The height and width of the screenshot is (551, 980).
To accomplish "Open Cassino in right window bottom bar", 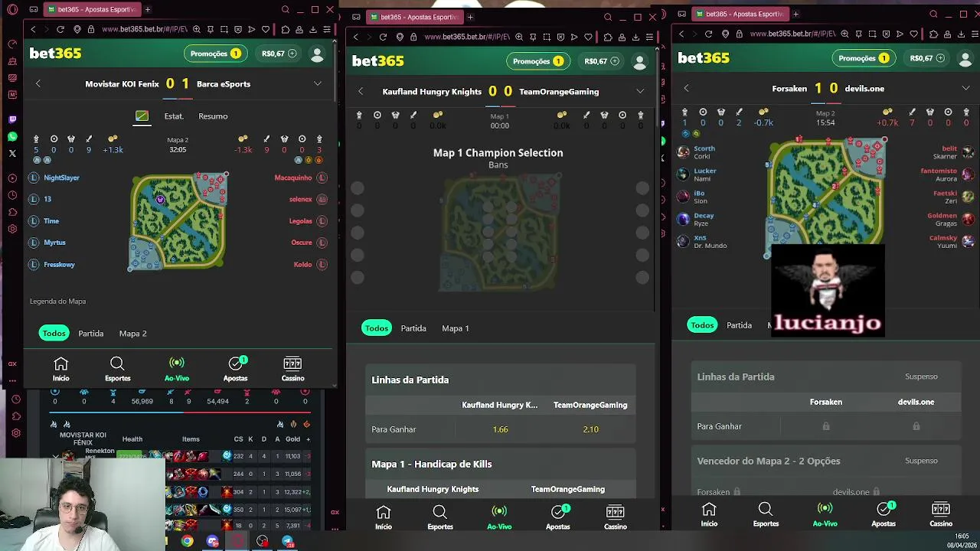I will coord(941,514).
